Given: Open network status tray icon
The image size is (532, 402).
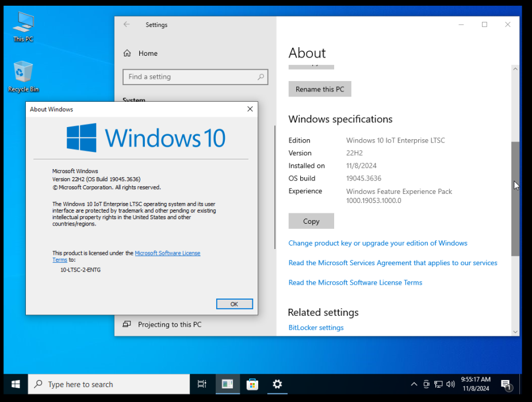Looking at the screenshot, I should 438,384.
